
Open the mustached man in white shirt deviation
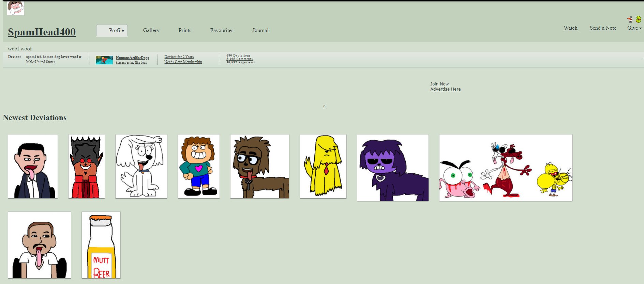click(x=40, y=245)
